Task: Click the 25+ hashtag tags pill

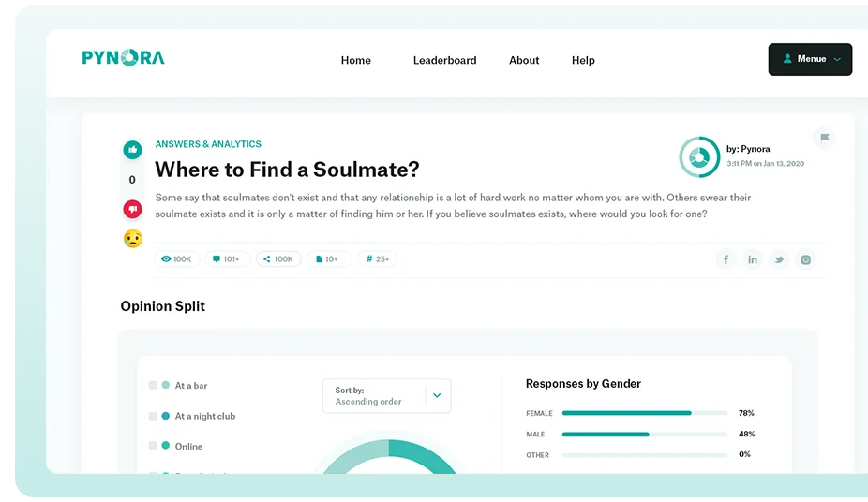Action: [x=377, y=259]
